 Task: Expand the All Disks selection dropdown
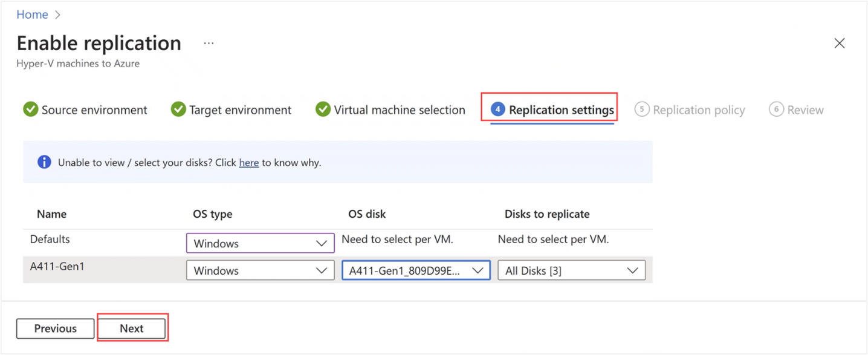coord(571,270)
